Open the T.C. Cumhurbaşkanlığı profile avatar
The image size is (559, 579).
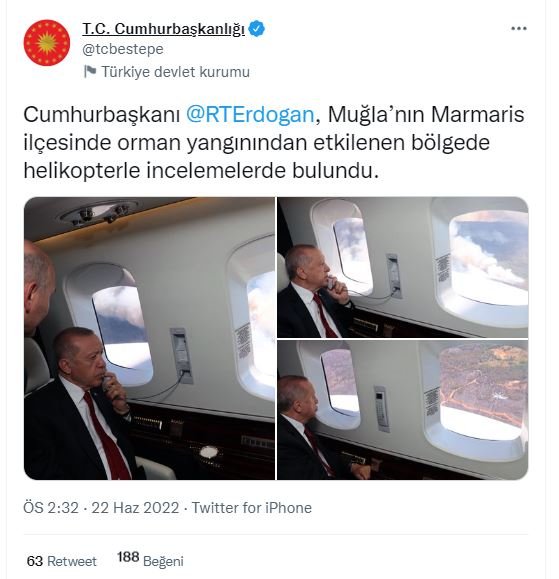pos(47,43)
